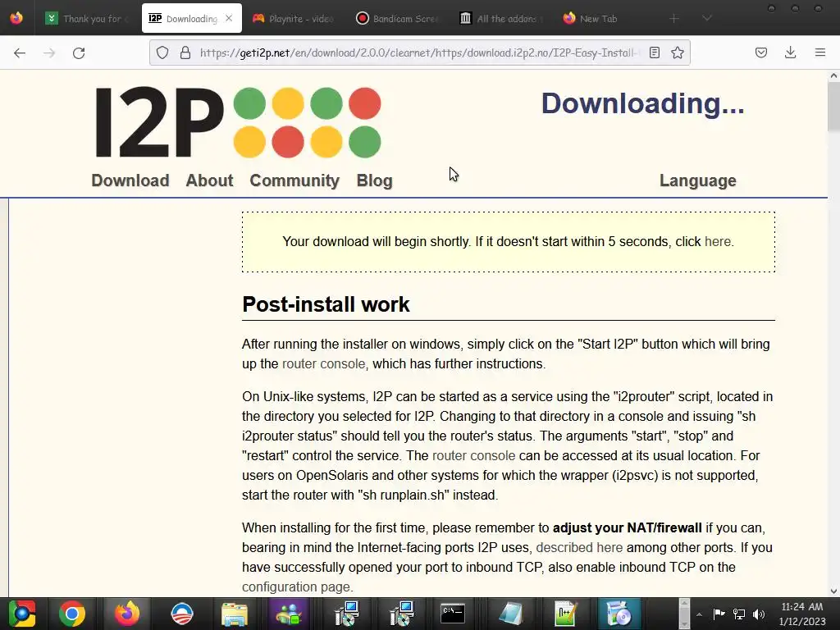
Task: Switch to the New Tab tab
Action: (605, 18)
